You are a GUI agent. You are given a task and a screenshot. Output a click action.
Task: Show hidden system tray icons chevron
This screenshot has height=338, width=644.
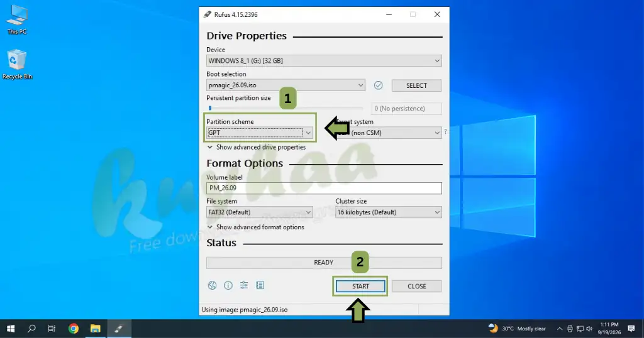click(559, 329)
